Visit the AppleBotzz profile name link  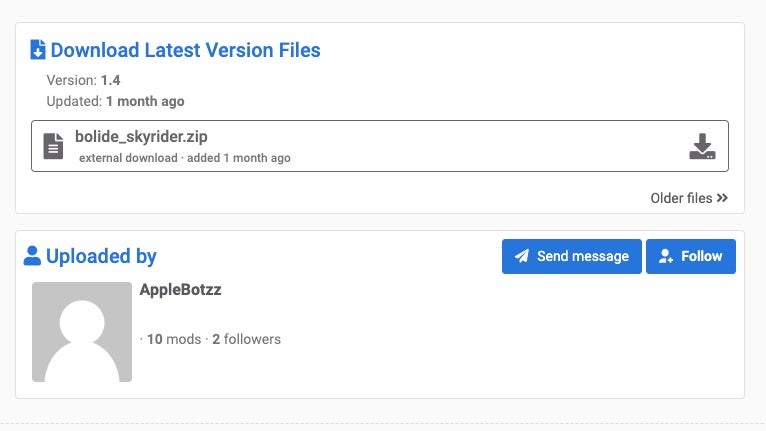pos(180,289)
